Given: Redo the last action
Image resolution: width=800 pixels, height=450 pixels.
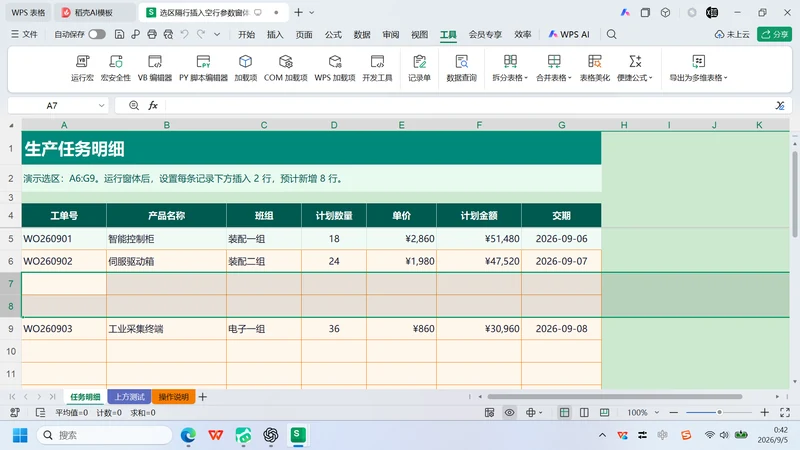Looking at the screenshot, I should [x=201, y=34].
